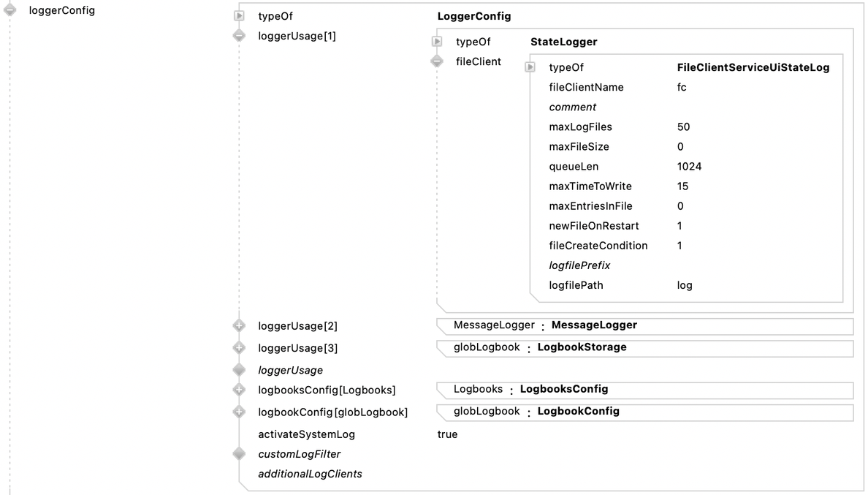Screen dimensions: 868x495
Task: Click the diamond icon next to italic loggerUsage
Action: [x=238, y=370]
